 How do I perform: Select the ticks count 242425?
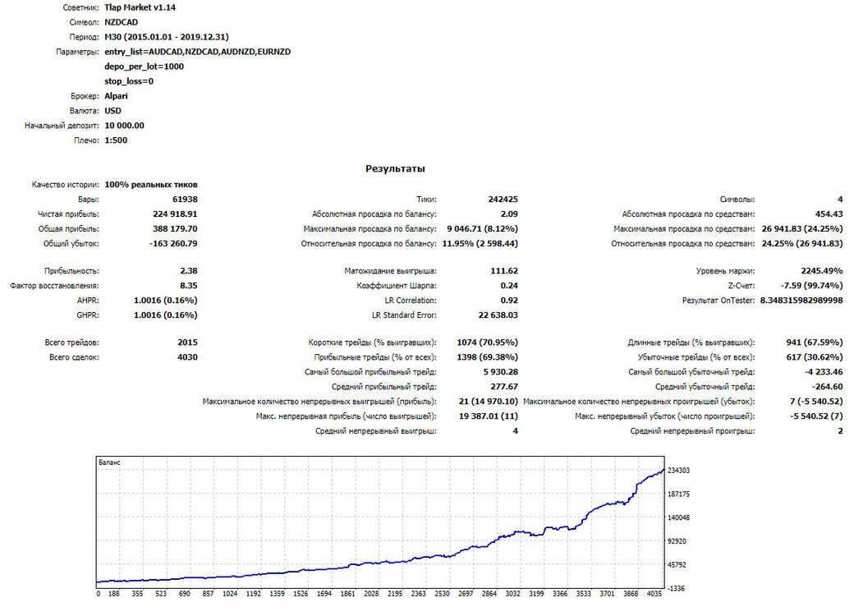pyautogui.click(x=503, y=200)
